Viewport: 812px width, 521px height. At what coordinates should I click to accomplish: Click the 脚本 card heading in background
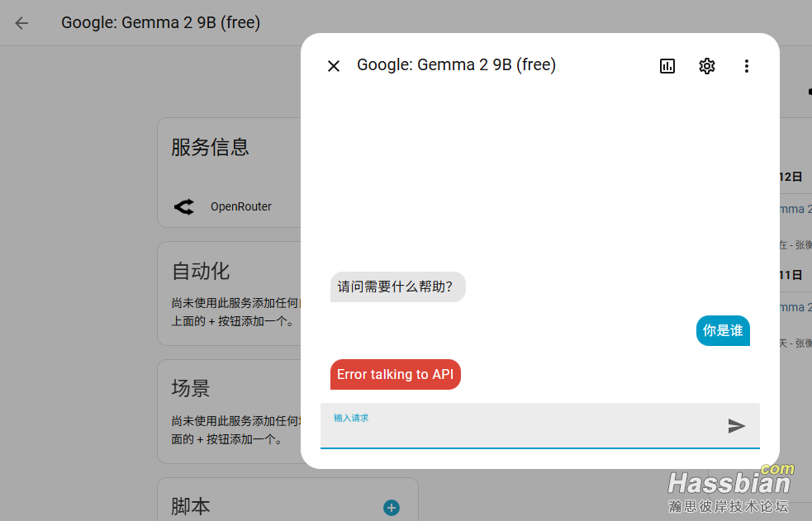point(191,506)
